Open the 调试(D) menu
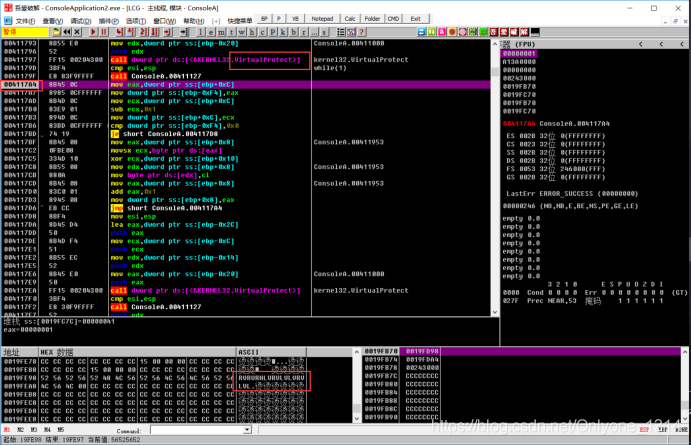Viewport: 691px width, 445px height. pos(81,21)
